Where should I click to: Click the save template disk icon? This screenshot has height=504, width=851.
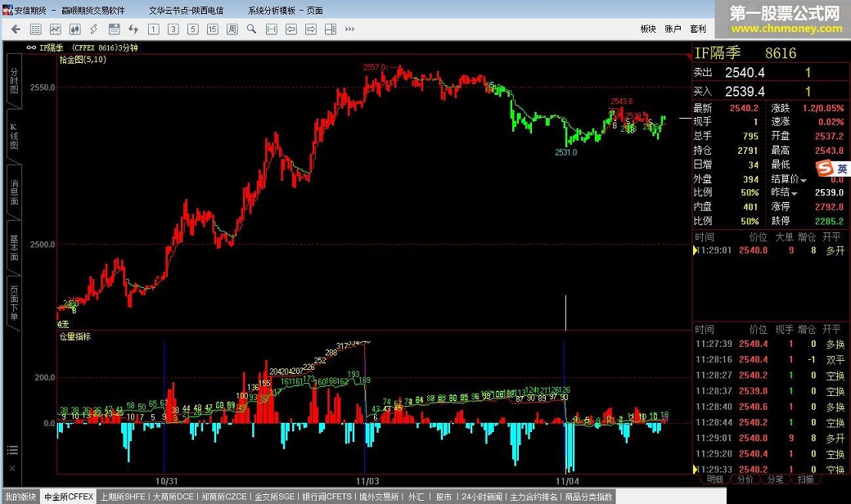114,29
